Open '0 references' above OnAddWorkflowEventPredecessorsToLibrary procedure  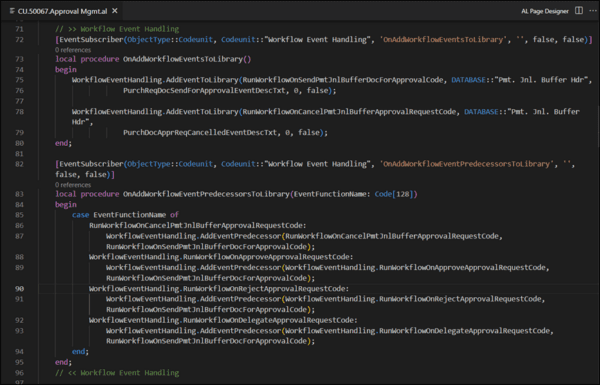pyautogui.click(x=73, y=185)
